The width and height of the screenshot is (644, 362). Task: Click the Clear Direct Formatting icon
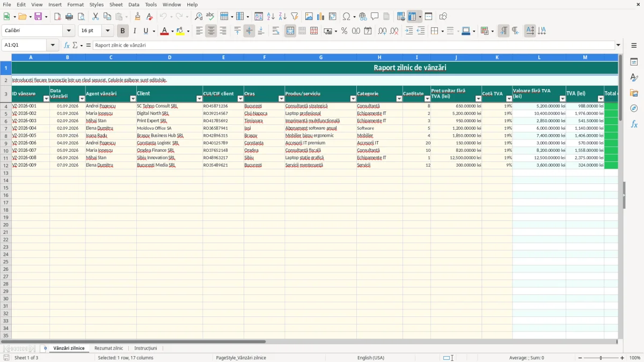[150, 17]
